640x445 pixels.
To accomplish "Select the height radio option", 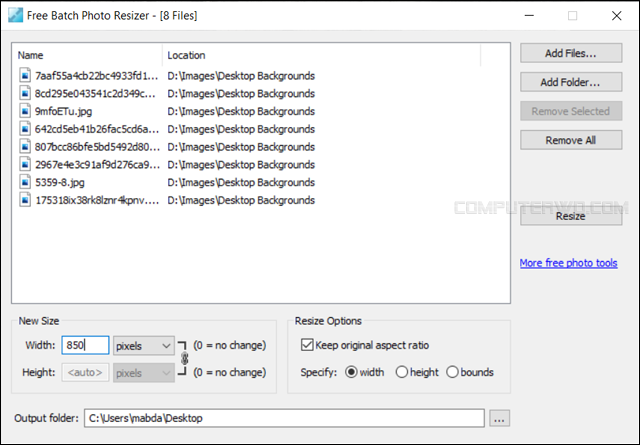I will [402, 372].
